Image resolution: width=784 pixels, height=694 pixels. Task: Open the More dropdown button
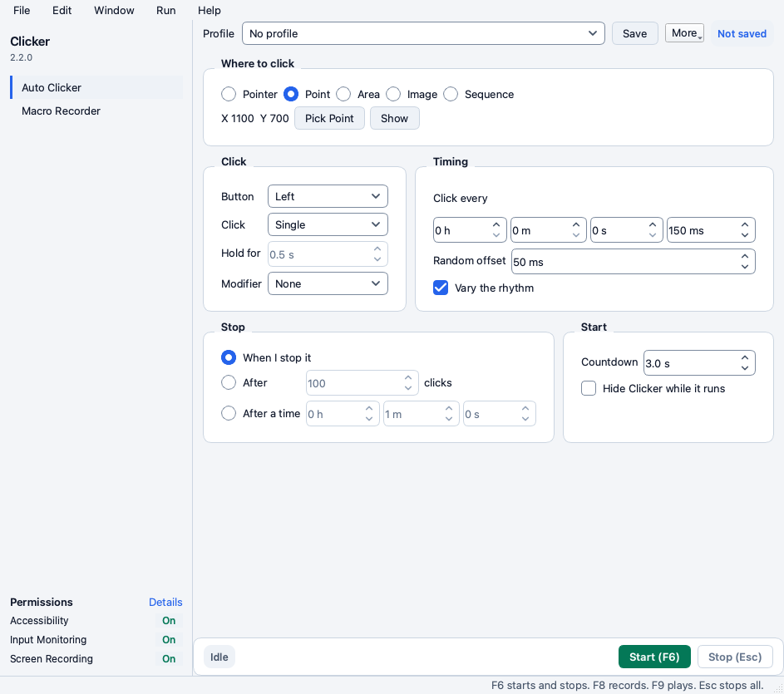[x=684, y=33]
